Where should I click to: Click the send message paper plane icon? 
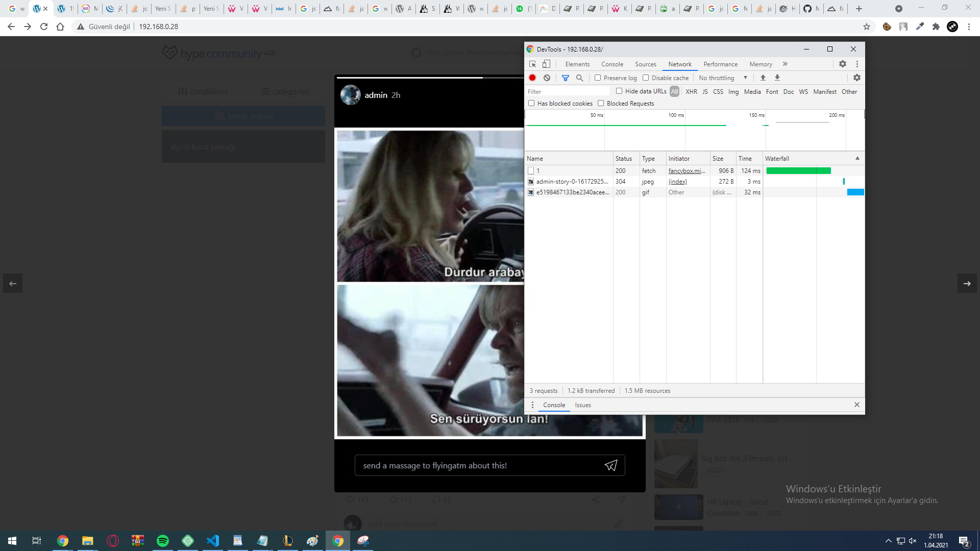[x=611, y=465]
